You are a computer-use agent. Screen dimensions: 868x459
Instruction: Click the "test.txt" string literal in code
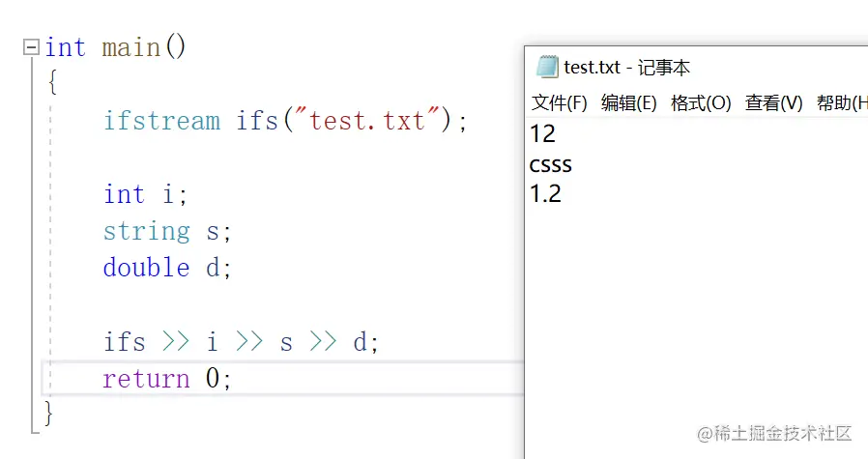(367, 120)
